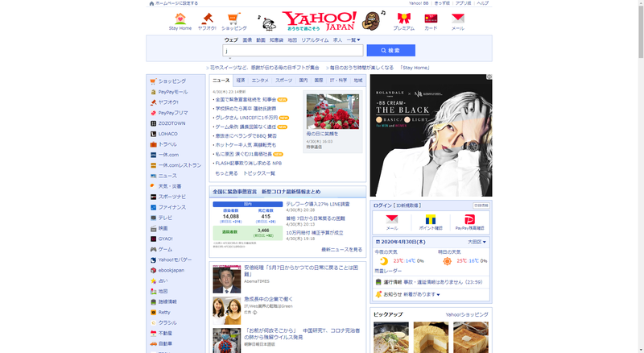This screenshot has height=353, width=644.
Task: Open the sidebar Retty icon
Action: [x=153, y=312]
